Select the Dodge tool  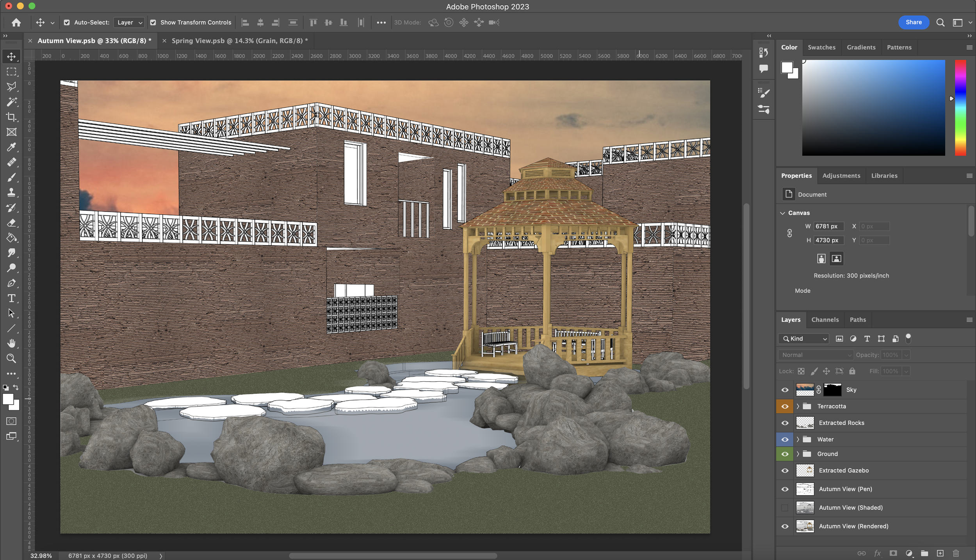coord(11,268)
